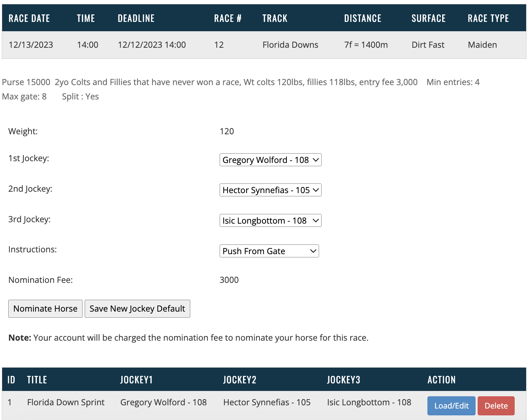Open the 1st Jockey dropdown

(270, 160)
